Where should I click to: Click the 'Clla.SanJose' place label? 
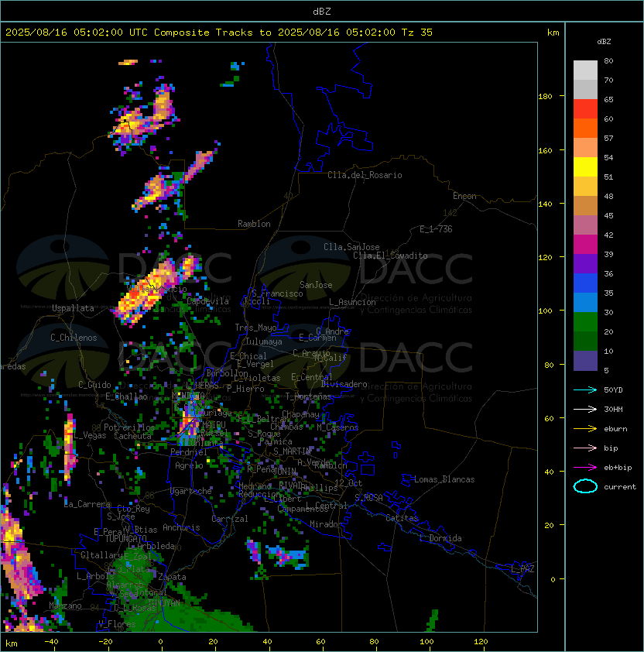click(351, 247)
